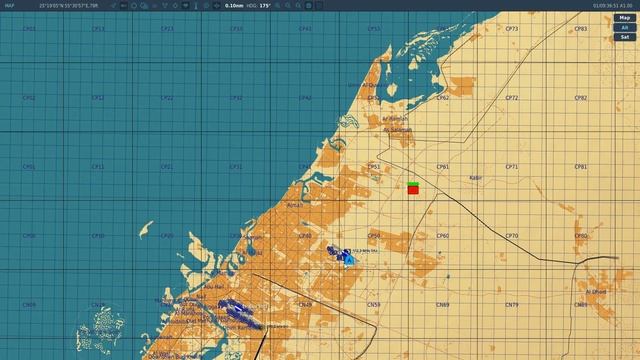This screenshot has height=360, width=640.
Task: Click grid label CP72
Action: 511,98
